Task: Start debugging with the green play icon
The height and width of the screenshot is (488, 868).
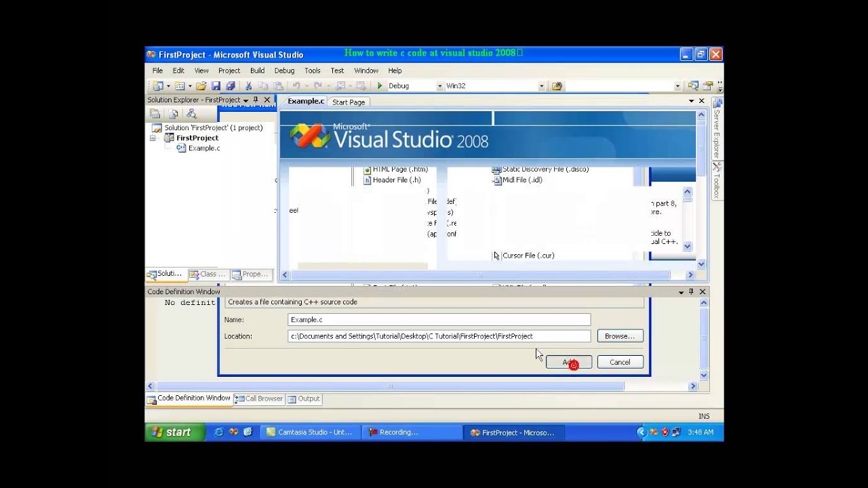Action: 380,86
